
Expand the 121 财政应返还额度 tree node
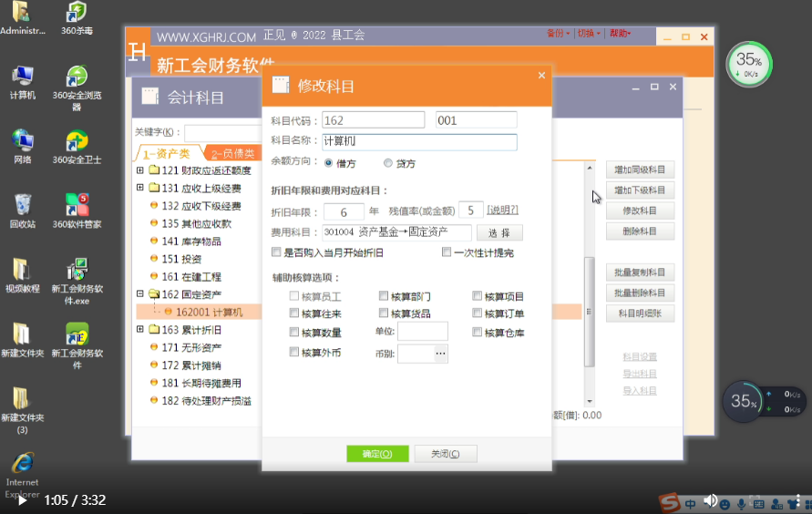pyautogui.click(x=140, y=170)
